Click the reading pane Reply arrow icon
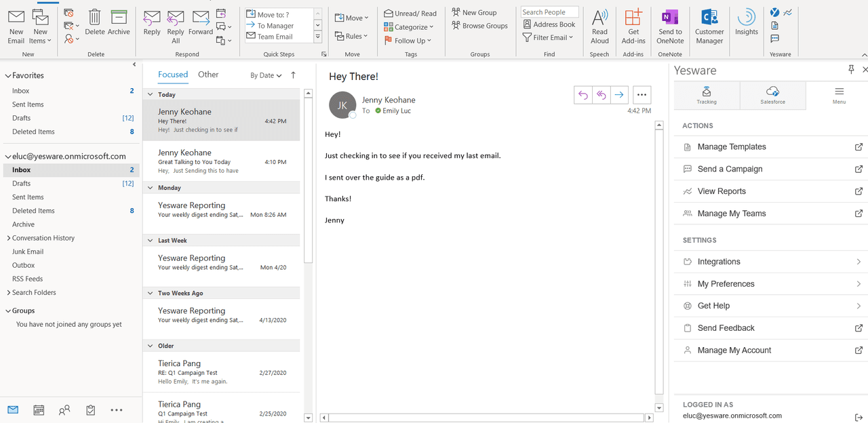Viewport: 868px width, 423px height. [x=583, y=96]
